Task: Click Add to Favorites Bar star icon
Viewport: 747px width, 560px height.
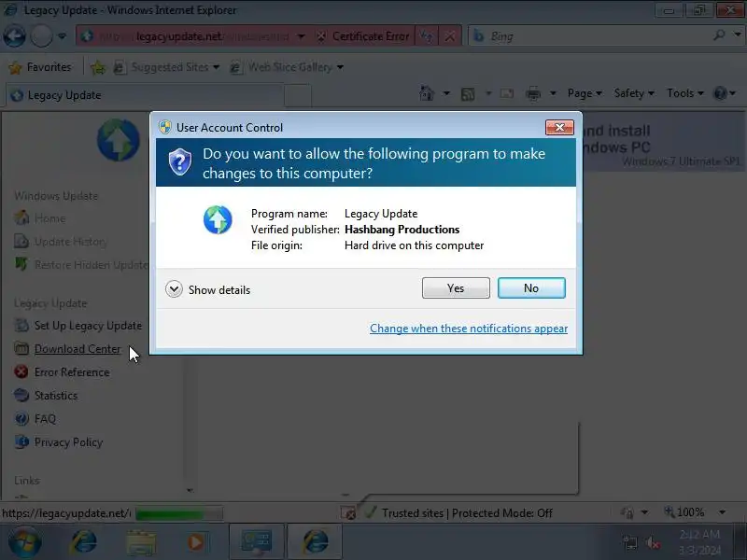Action: pos(98,67)
